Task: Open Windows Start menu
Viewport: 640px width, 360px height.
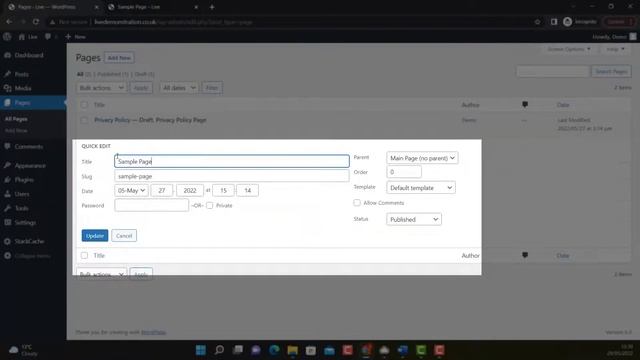Action: pyautogui.click(x=201, y=350)
